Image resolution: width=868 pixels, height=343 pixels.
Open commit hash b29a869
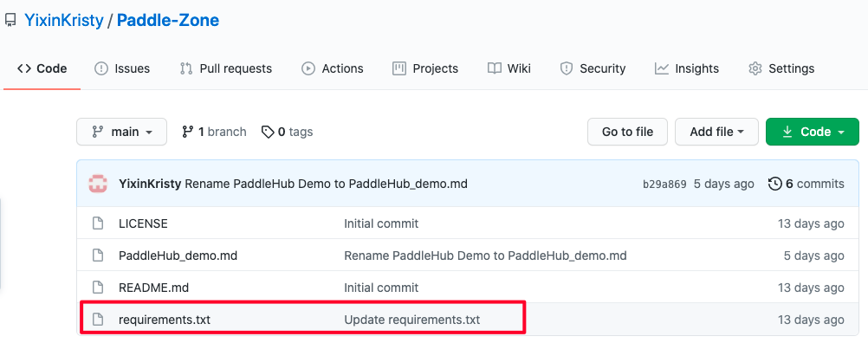click(664, 184)
